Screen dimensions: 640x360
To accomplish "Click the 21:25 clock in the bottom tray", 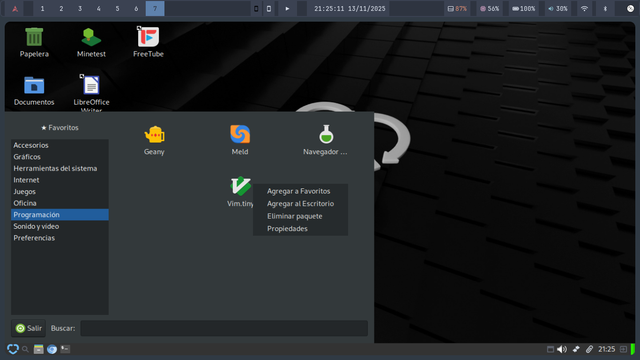I will pos(607,349).
